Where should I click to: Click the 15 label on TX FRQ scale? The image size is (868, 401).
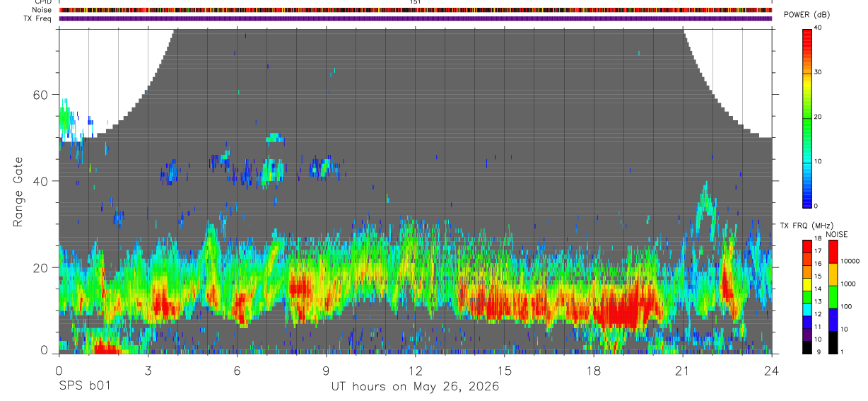[x=817, y=277]
